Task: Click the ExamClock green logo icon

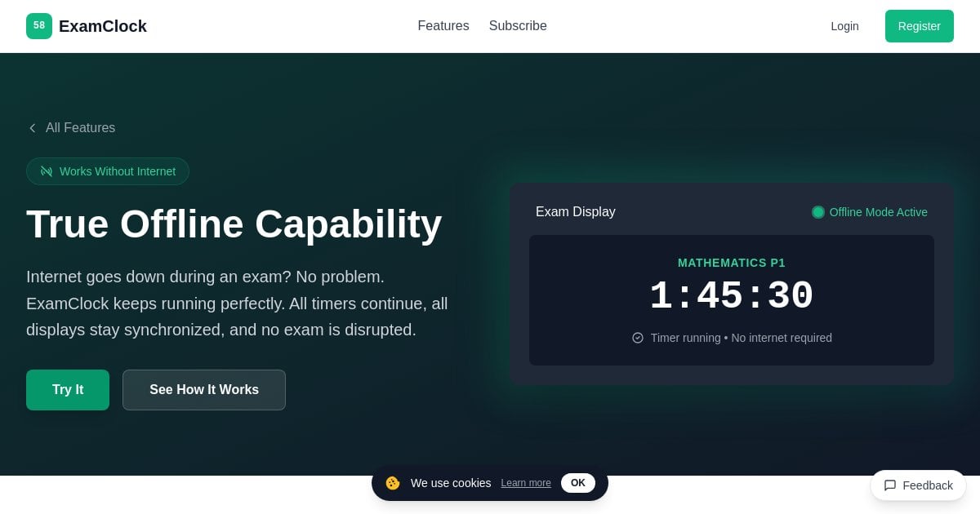Action: [39, 26]
